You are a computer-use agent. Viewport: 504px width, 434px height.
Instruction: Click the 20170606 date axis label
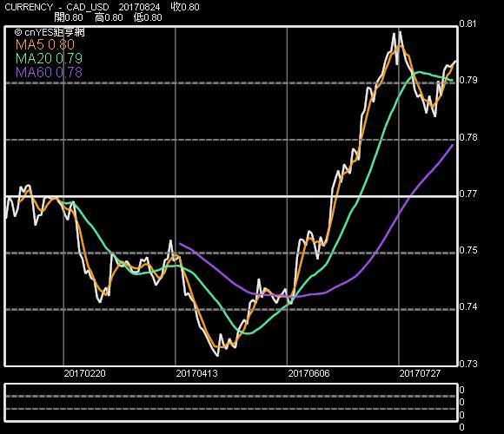(308, 373)
